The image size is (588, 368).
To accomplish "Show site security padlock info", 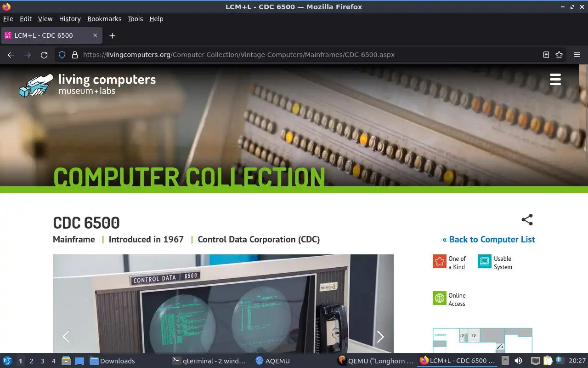I will tap(75, 55).
